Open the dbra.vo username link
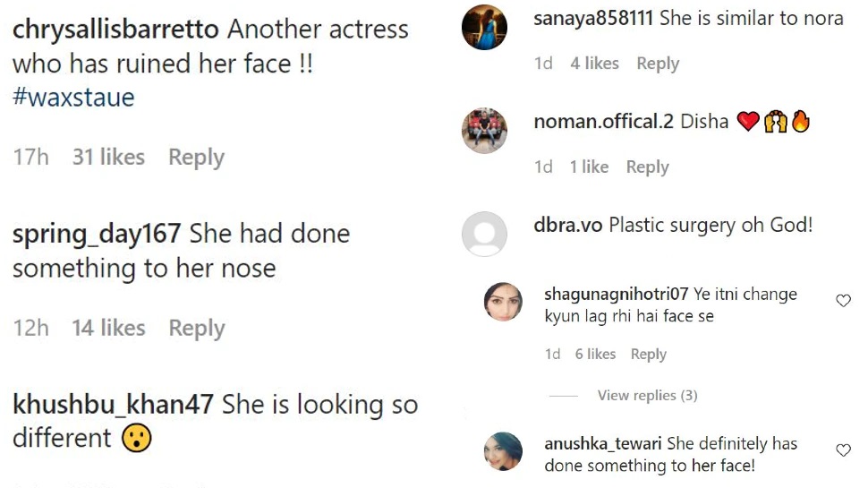This screenshot has width=868, height=488. pyautogui.click(x=567, y=224)
